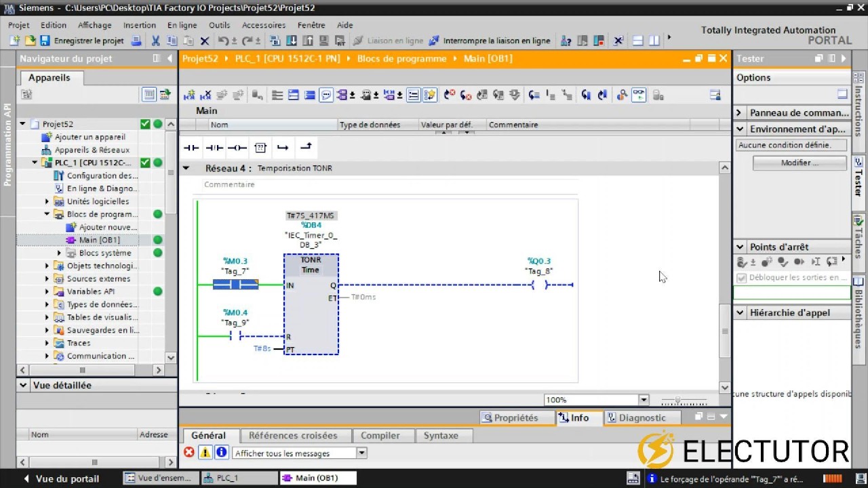Insert a normally closed contact
The width and height of the screenshot is (868, 488).
pyautogui.click(x=214, y=147)
